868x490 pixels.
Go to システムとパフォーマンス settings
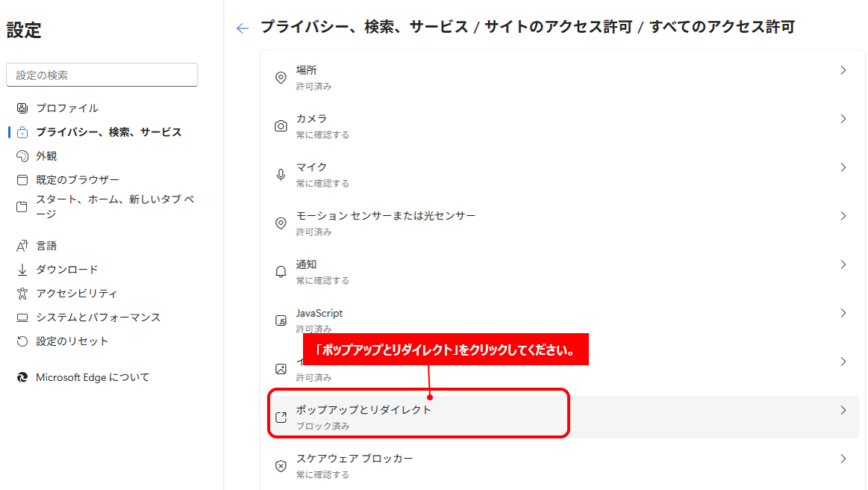(98, 317)
